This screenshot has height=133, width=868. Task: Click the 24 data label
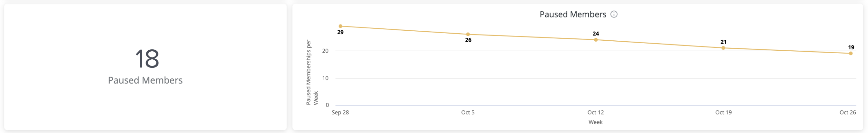[596, 34]
